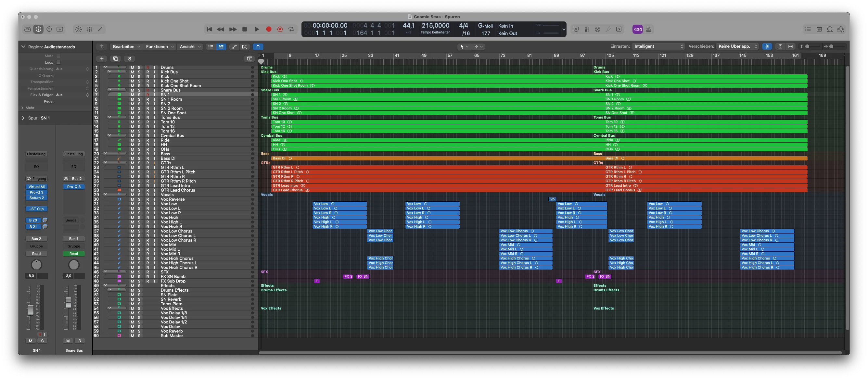The height and width of the screenshot is (379, 868).
Task: Click the Record button in transport
Action: pyautogui.click(x=269, y=29)
